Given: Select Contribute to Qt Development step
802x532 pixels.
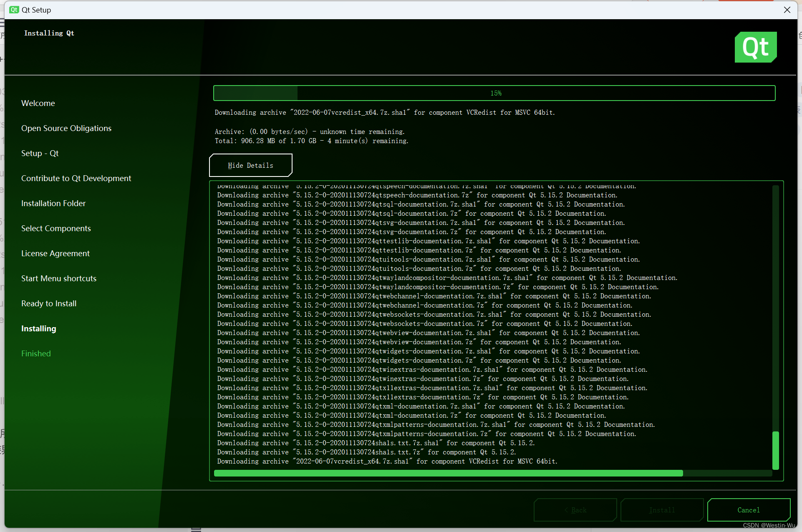Looking at the screenshot, I should point(76,178).
